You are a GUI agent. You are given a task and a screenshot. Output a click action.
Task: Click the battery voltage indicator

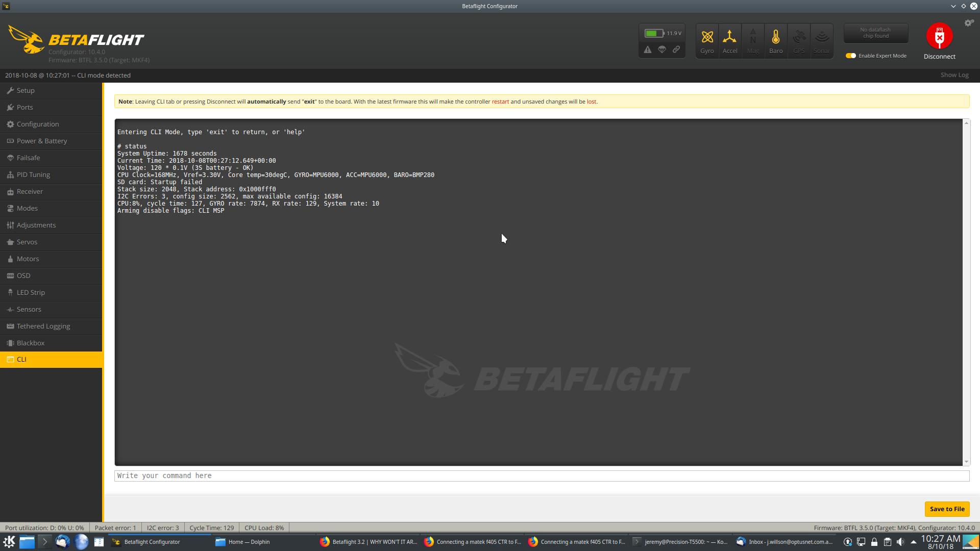[662, 33]
